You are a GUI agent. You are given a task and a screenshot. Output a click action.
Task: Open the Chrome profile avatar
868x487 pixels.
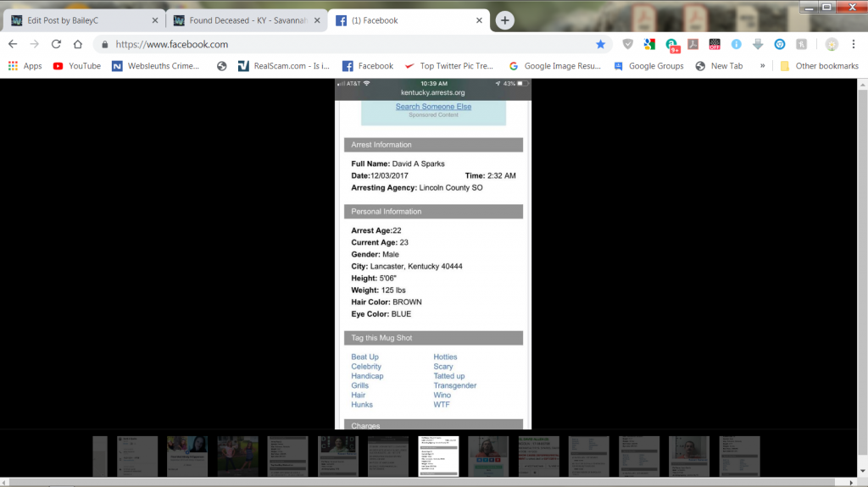tap(832, 44)
